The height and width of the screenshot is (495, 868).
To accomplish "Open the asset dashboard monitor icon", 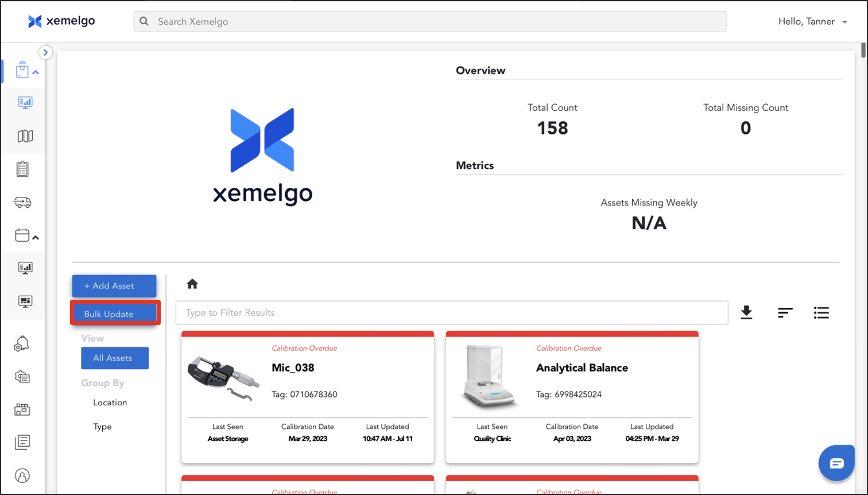I will pyautogui.click(x=25, y=103).
